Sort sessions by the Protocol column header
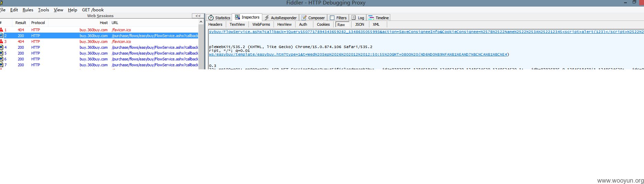644x184 pixels. pyautogui.click(x=38, y=23)
